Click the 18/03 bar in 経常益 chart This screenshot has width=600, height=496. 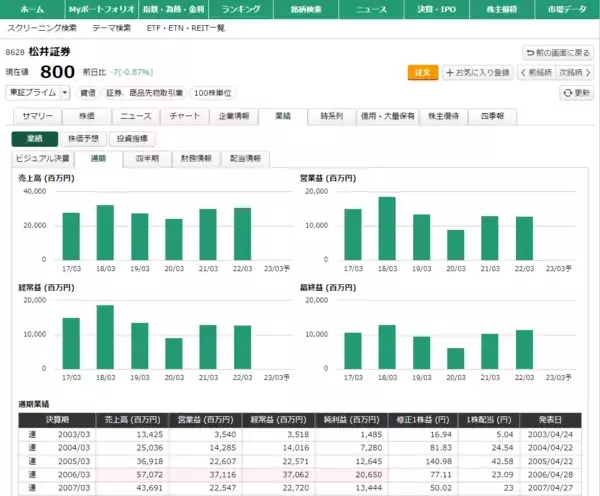point(105,337)
